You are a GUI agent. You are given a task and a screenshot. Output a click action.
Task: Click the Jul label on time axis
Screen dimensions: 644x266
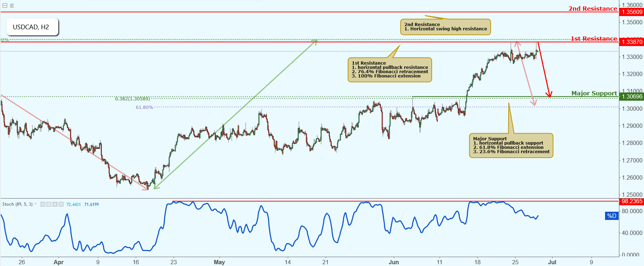tap(552, 262)
